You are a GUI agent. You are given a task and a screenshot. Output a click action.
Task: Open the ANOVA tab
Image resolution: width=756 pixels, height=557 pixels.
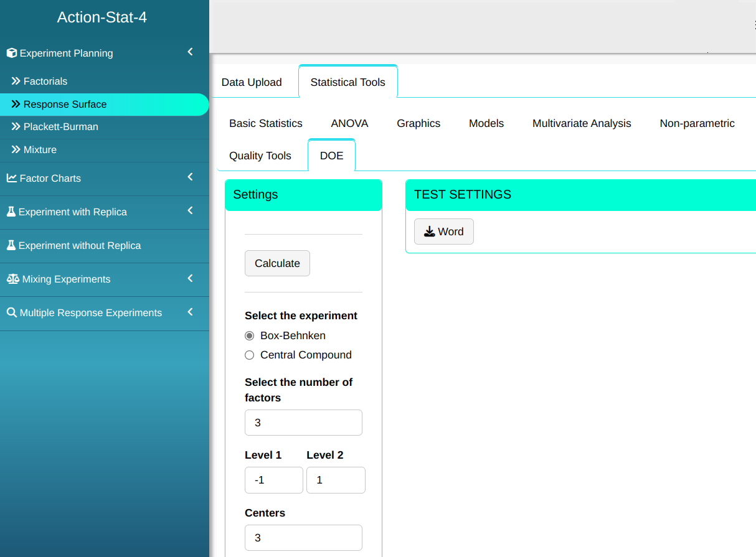click(x=349, y=123)
